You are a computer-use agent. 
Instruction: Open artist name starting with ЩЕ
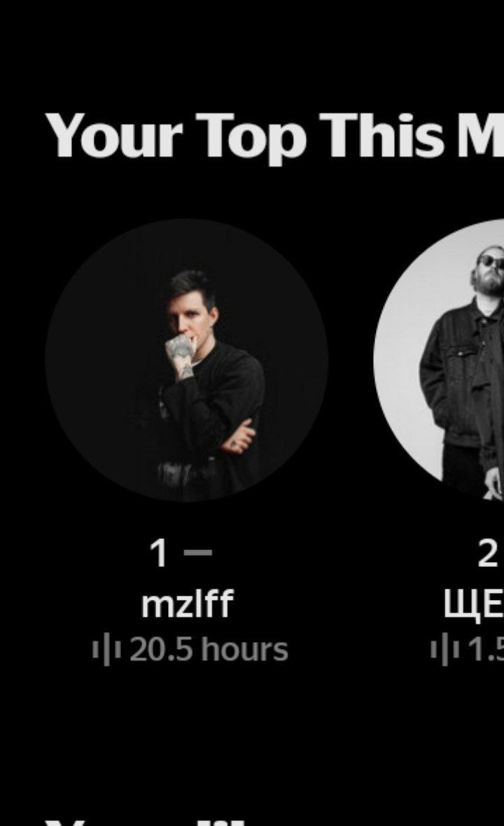473,605
